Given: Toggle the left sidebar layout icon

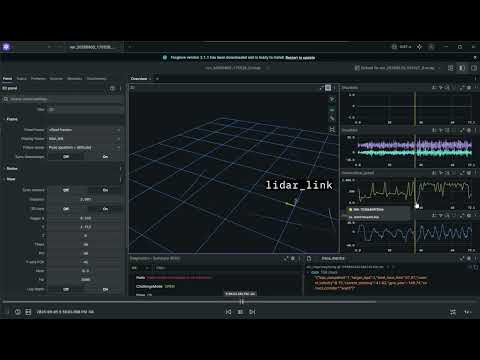Looking at the screenshot, I should tap(462, 68).
